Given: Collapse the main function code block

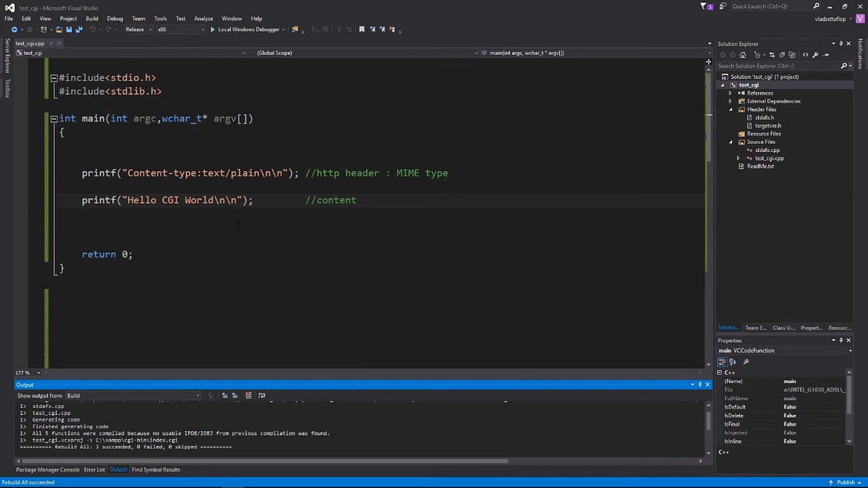Looking at the screenshot, I should [x=54, y=119].
